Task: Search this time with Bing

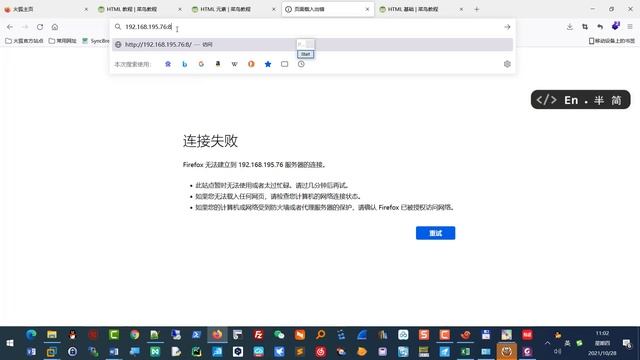Action: (x=184, y=64)
